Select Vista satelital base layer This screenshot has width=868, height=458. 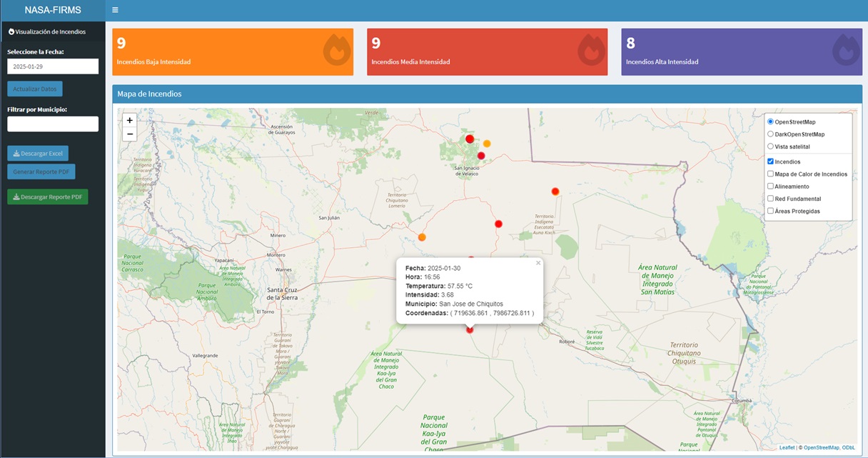(771, 146)
